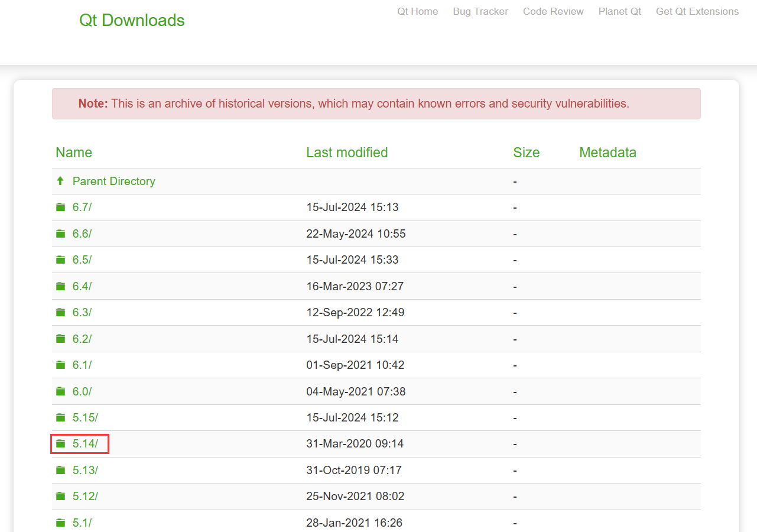Open the 5.15/ directory link
The height and width of the screenshot is (532, 757).
coord(85,417)
